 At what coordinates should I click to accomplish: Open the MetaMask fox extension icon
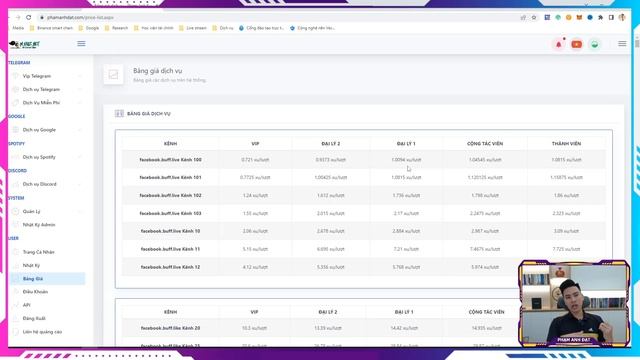pyautogui.click(x=579, y=18)
